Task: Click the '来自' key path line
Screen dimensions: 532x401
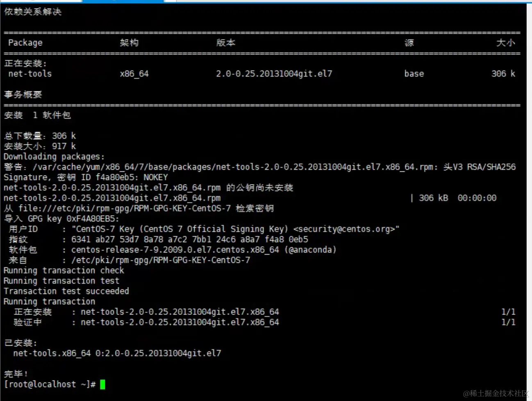Action: pyautogui.click(x=129, y=260)
